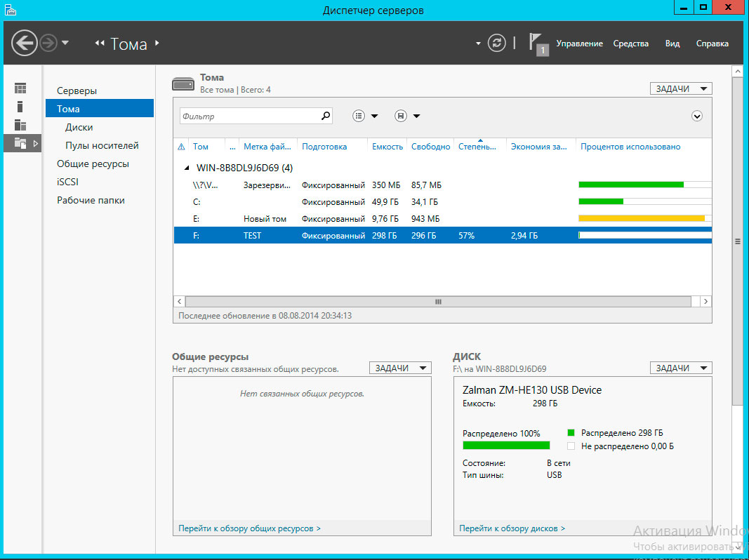This screenshot has width=749, height=560.
Task: Expand the filter panel with the round chevron
Action: (x=697, y=116)
